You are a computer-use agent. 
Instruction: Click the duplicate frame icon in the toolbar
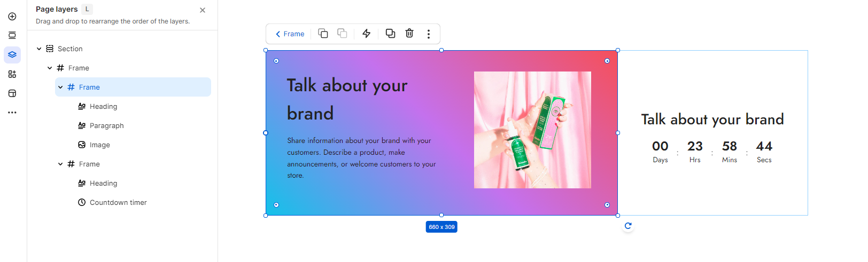click(x=391, y=34)
